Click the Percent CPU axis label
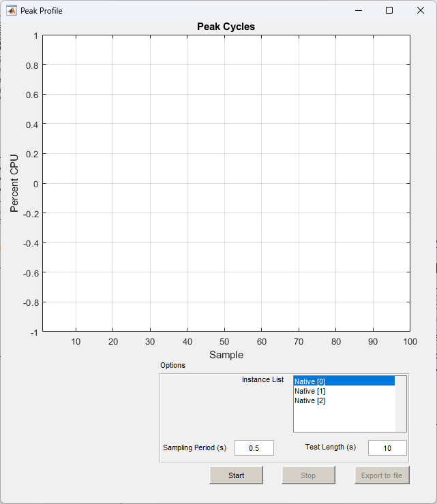 tap(14, 183)
